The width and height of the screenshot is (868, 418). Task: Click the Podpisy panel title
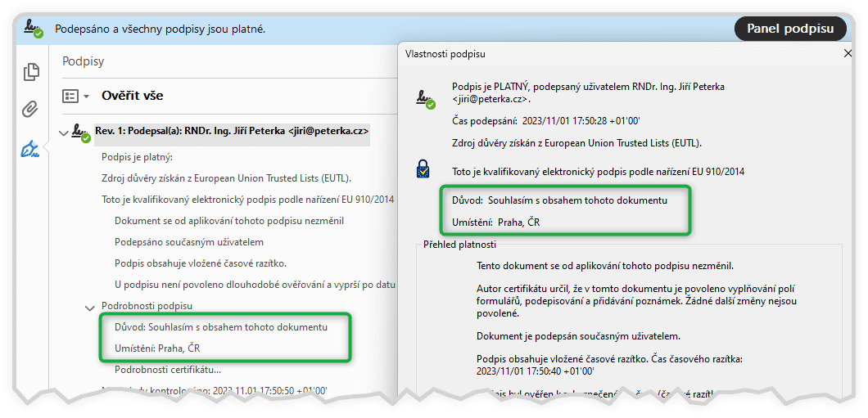point(84,61)
